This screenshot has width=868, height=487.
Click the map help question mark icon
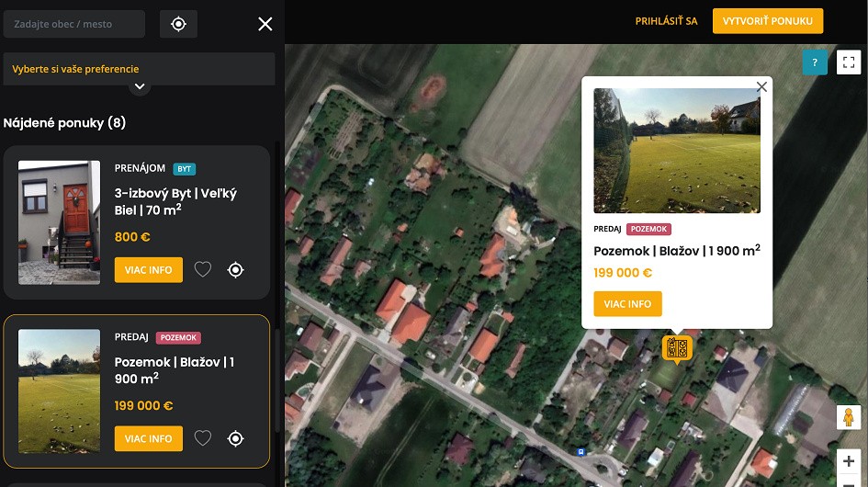[815, 62]
